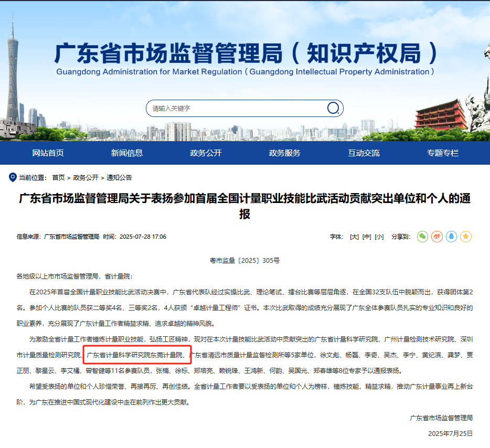Share article via WeChat icon

[422, 237]
